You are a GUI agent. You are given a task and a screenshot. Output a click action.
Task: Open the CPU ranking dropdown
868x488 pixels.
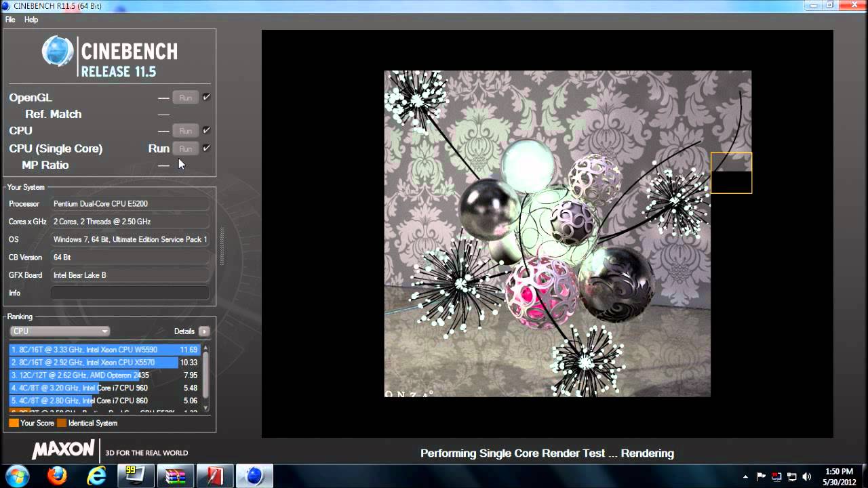(x=60, y=331)
